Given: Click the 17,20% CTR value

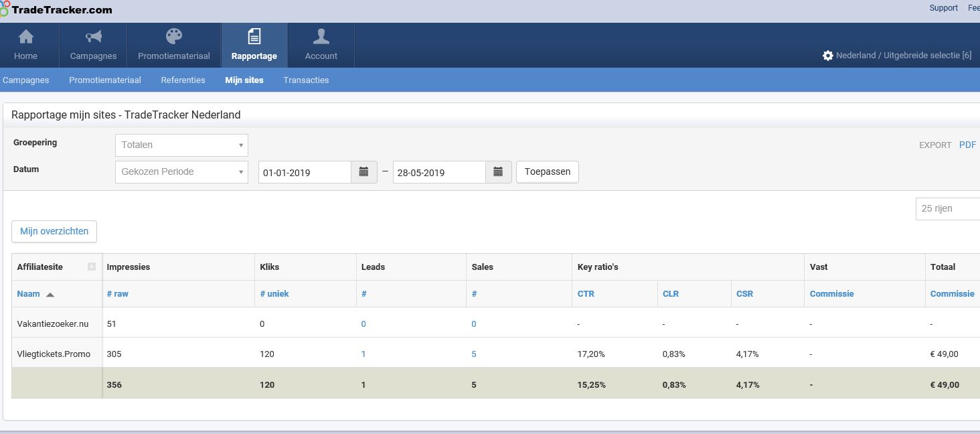Looking at the screenshot, I should pyautogui.click(x=591, y=354).
